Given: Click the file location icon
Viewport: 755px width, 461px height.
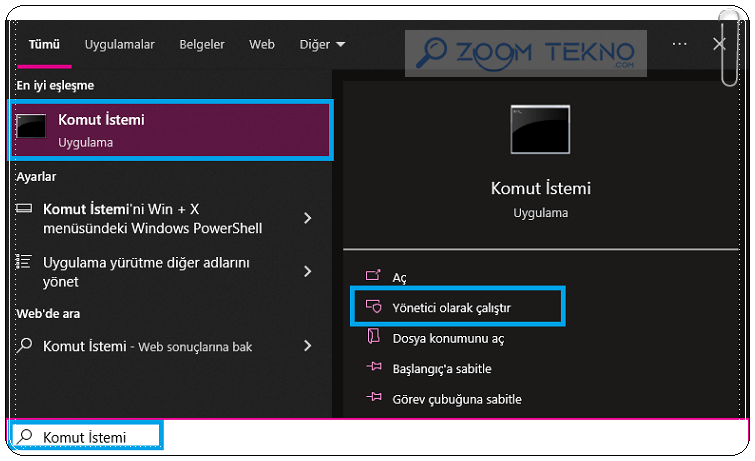Looking at the screenshot, I should [x=374, y=336].
